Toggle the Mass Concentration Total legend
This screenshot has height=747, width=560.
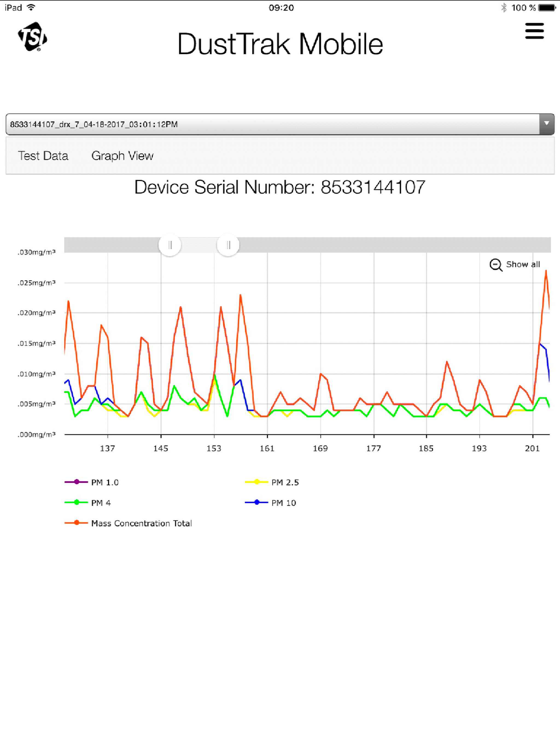(x=128, y=523)
